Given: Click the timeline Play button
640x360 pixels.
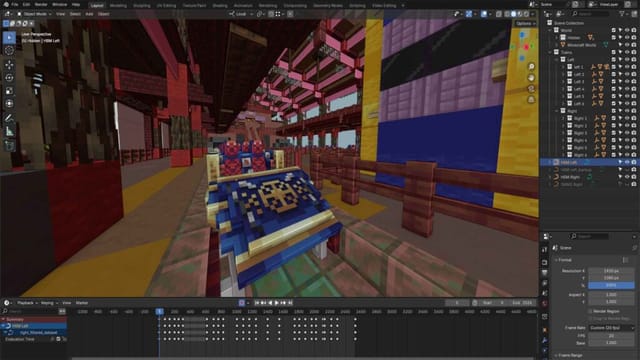Looking at the screenshot, I should 277,303.
